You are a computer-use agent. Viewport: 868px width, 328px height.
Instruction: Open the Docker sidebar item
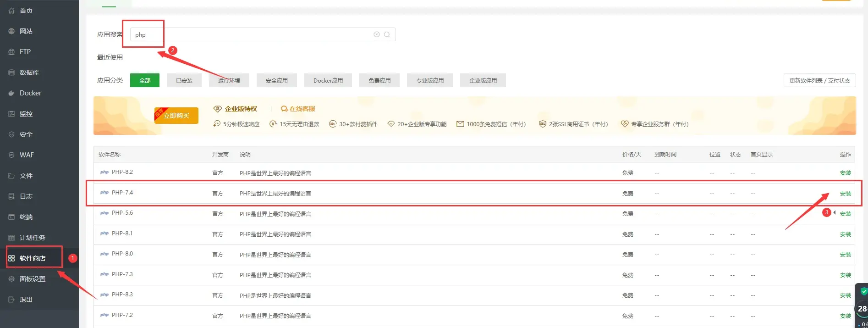30,93
